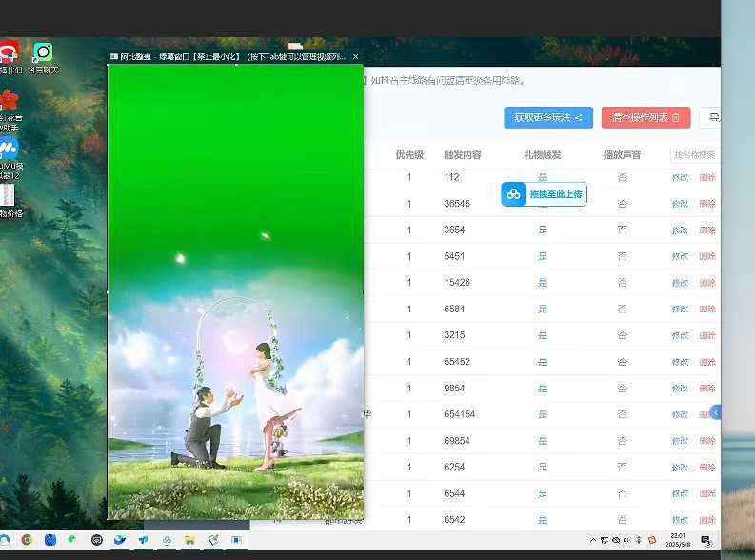Click the trigger content cell 69854
The width and height of the screenshot is (755, 560).
coord(457,441)
